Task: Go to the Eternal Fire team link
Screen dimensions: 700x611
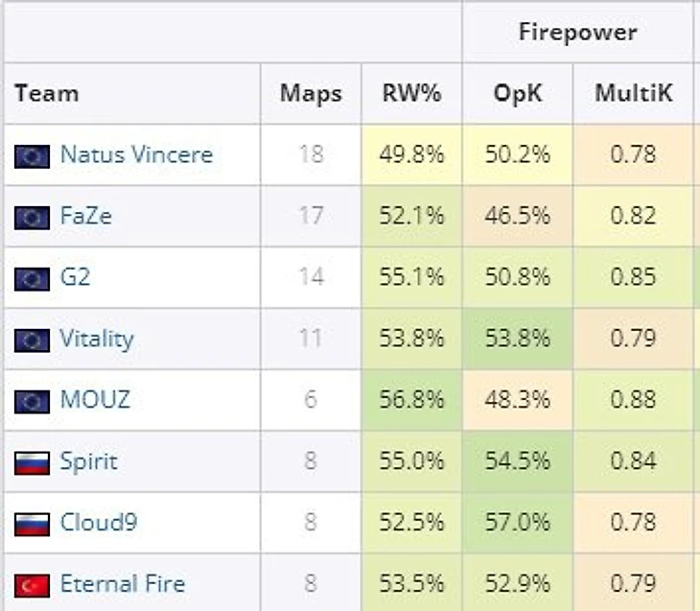Action: [x=123, y=584]
